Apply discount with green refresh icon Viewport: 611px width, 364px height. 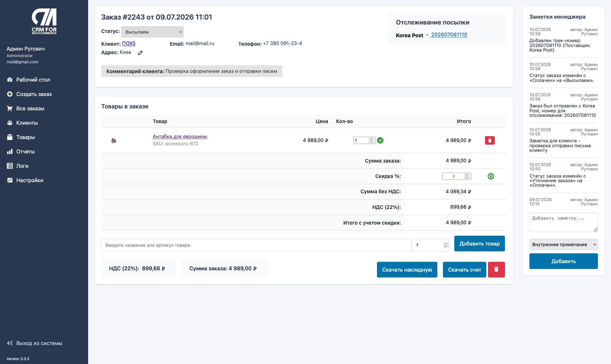coord(491,176)
